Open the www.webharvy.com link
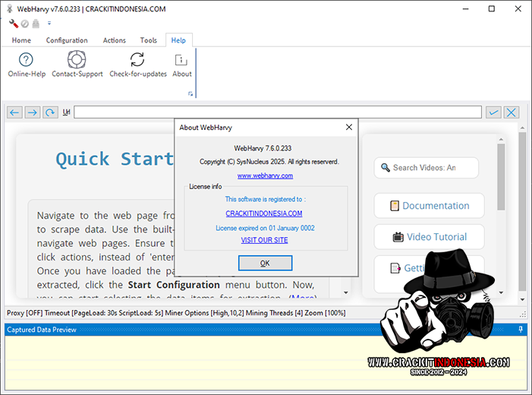The width and height of the screenshot is (532, 395). coord(265,175)
